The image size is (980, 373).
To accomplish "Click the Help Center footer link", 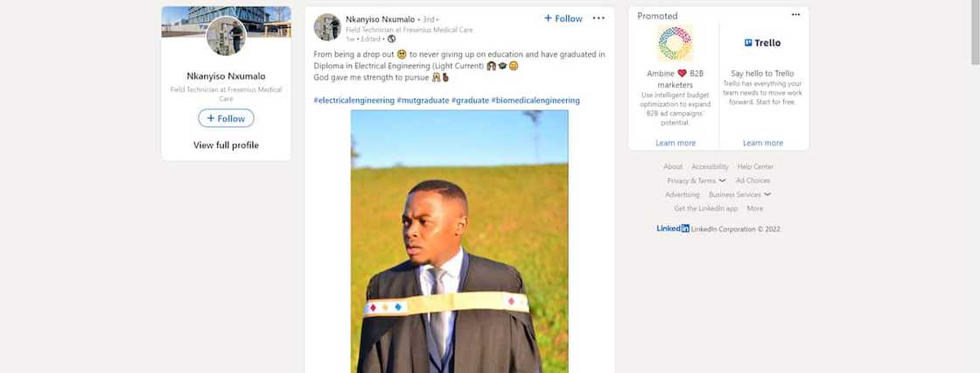I will [755, 166].
